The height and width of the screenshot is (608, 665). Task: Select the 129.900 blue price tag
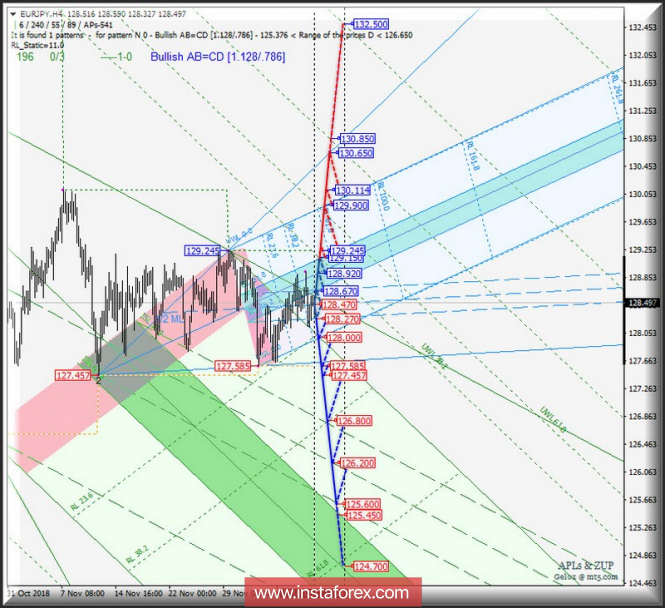pyautogui.click(x=351, y=206)
